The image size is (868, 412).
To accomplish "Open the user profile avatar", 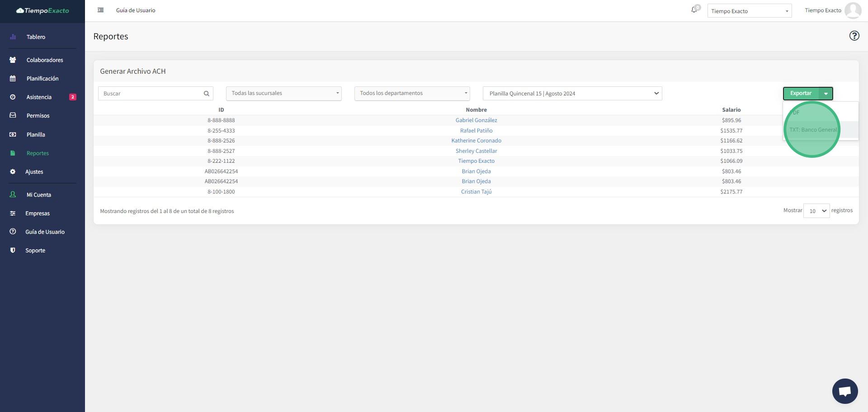I will 853,10.
